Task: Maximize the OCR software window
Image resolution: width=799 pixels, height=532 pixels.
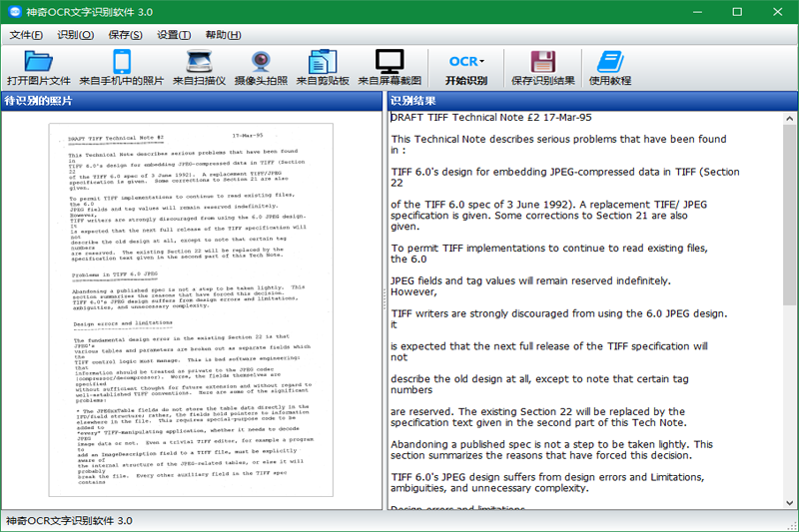Action: click(737, 12)
